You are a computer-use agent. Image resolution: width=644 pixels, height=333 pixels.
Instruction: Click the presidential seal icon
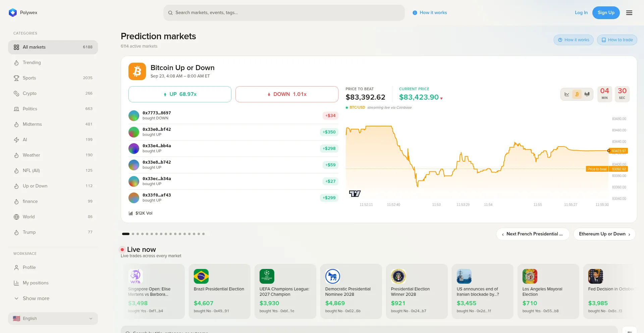pos(398,276)
